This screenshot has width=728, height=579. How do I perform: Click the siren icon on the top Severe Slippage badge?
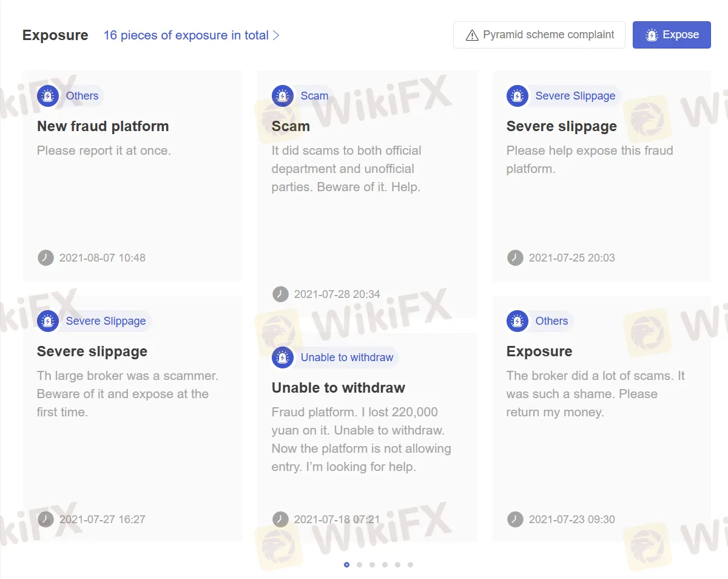(517, 95)
